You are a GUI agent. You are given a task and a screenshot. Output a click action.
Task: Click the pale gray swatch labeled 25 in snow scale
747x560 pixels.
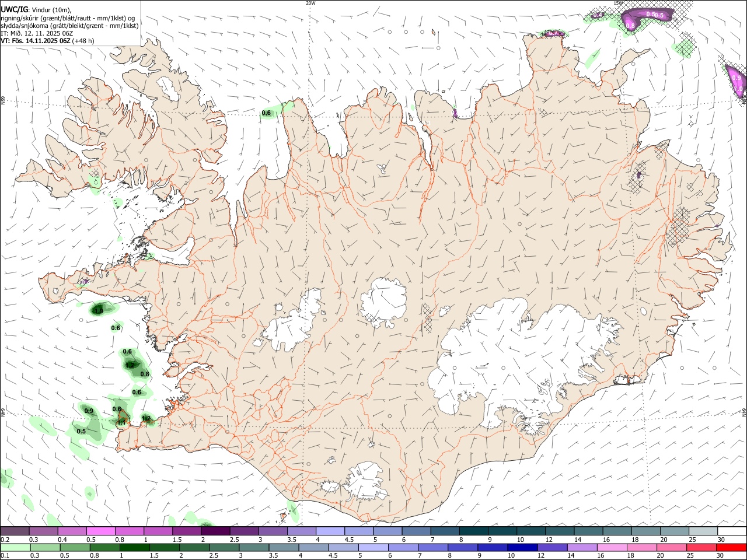point(703,531)
